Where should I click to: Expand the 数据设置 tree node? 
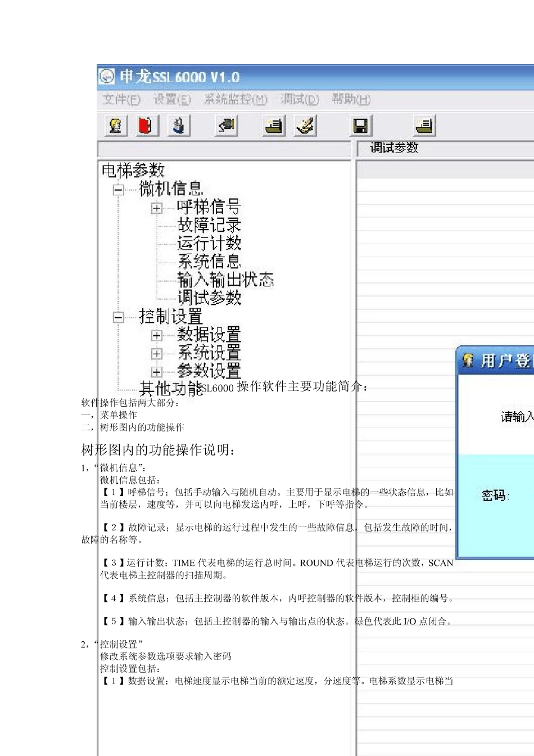point(157,336)
